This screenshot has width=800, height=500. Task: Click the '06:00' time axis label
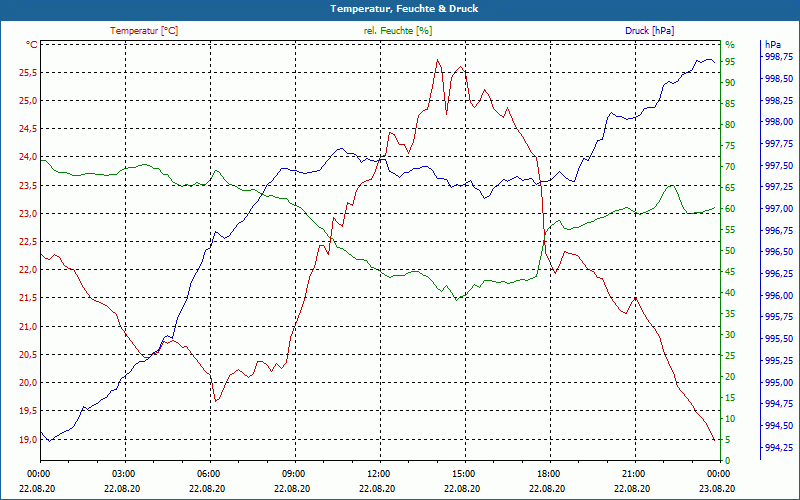(208, 473)
